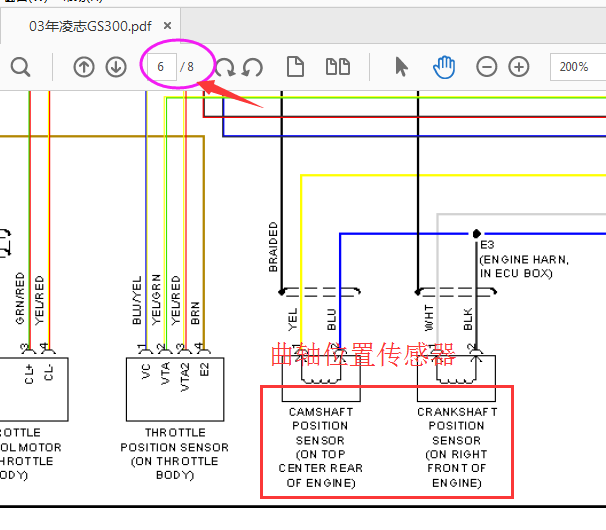Click the THROTTLE POSITION SENSOR label
The width and height of the screenshot is (606, 530).
(x=175, y=454)
